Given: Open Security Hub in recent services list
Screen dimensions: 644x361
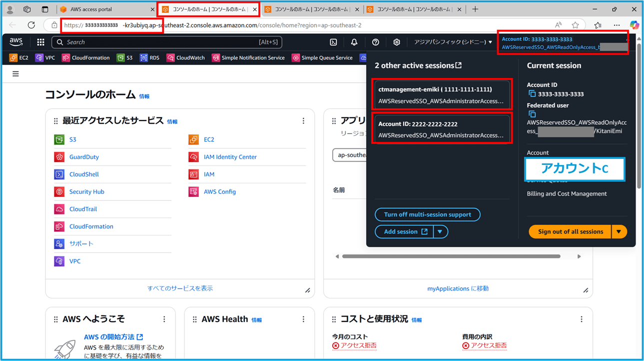Looking at the screenshot, I should tap(87, 191).
